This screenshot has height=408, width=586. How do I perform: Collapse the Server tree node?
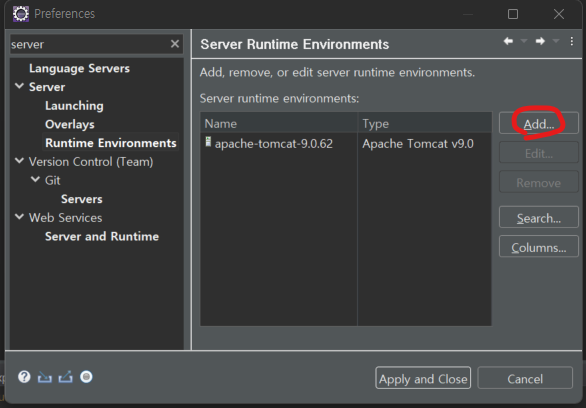point(19,86)
